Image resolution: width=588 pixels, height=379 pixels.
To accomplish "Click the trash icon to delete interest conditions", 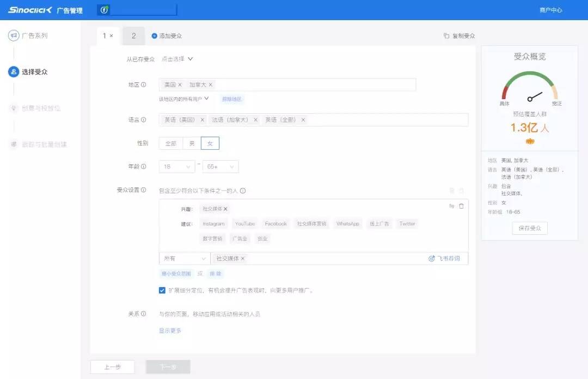I will (x=460, y=206).
